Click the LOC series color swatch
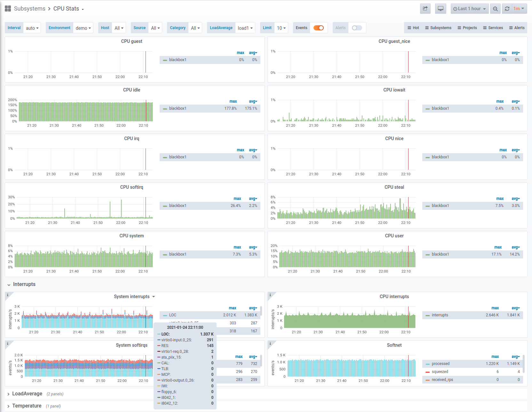 [x=165, y=315]
